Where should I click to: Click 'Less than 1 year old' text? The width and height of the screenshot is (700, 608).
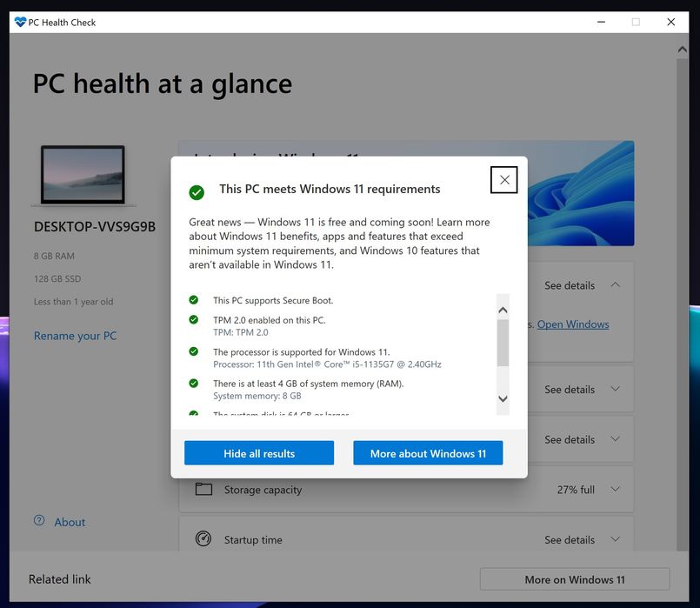point(74,302)
